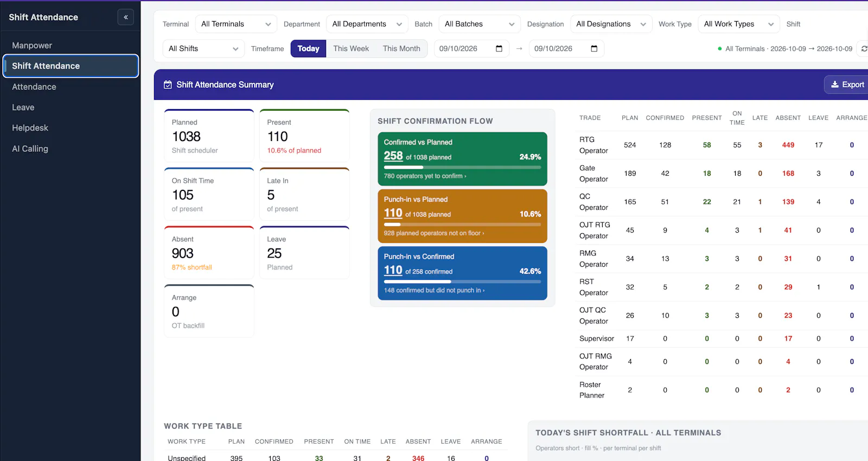This screenshot has height=461, width=868.
Task: Expand the All Departments dropdown
Action: click(x=367, y=24)
